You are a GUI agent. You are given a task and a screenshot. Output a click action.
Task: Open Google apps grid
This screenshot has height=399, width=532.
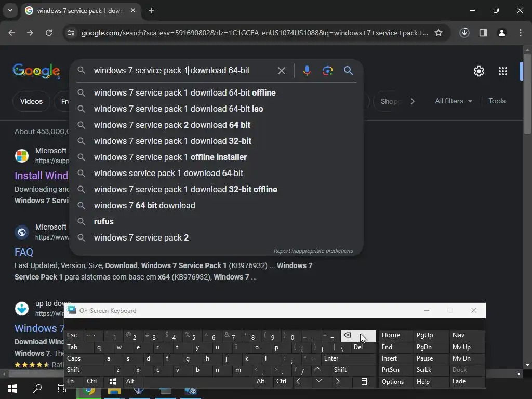point(503,71)
